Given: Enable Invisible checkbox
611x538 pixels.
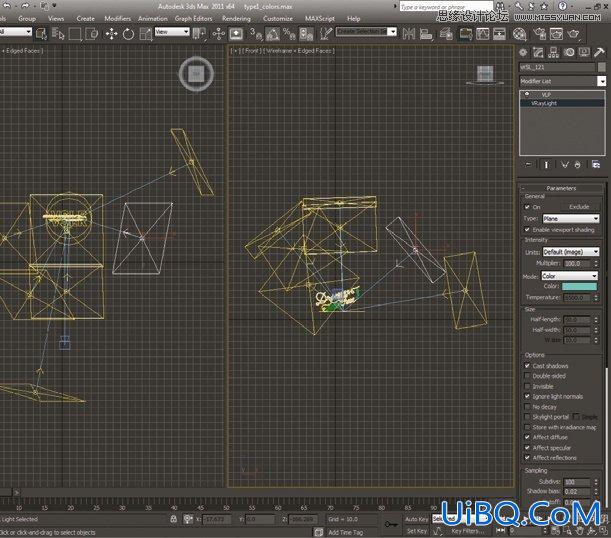Looking at the screenshot, I should tap(527, 386).
